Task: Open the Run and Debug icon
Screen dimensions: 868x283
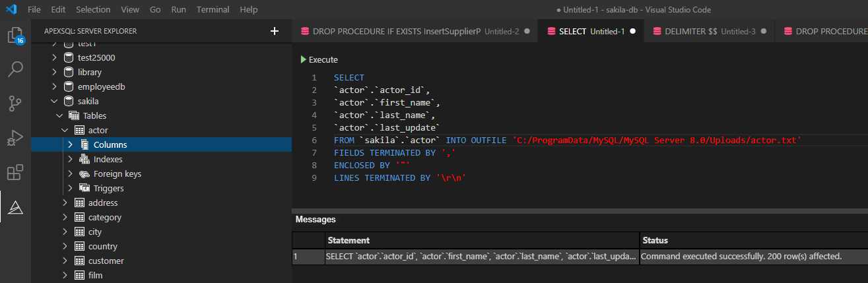Action: pyautogui.click(x=15, y=138)
